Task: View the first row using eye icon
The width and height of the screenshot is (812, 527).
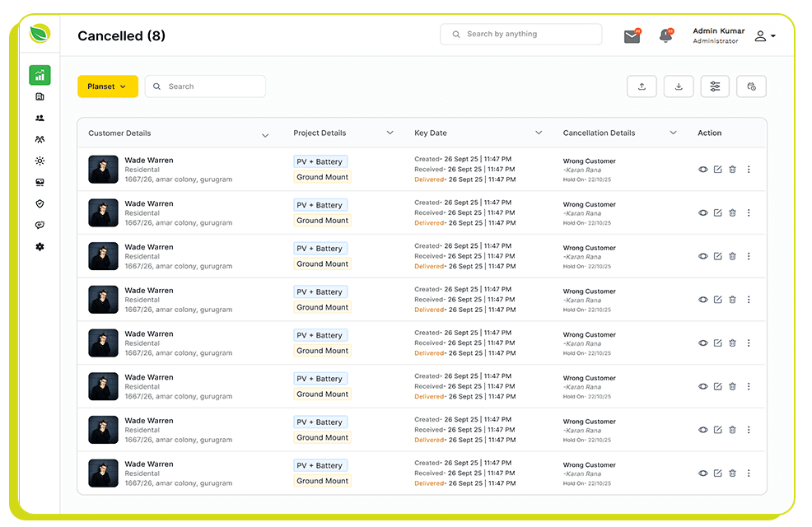Action: pos(703,170)
